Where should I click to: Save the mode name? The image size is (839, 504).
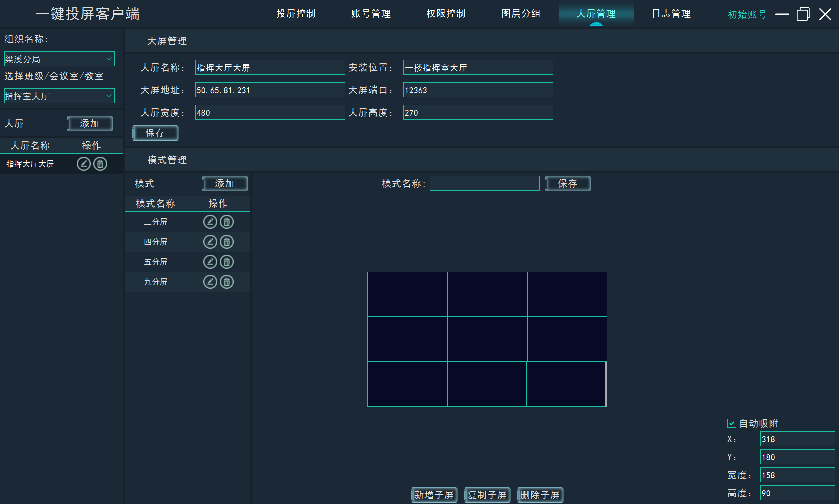[x=568, y=183]
